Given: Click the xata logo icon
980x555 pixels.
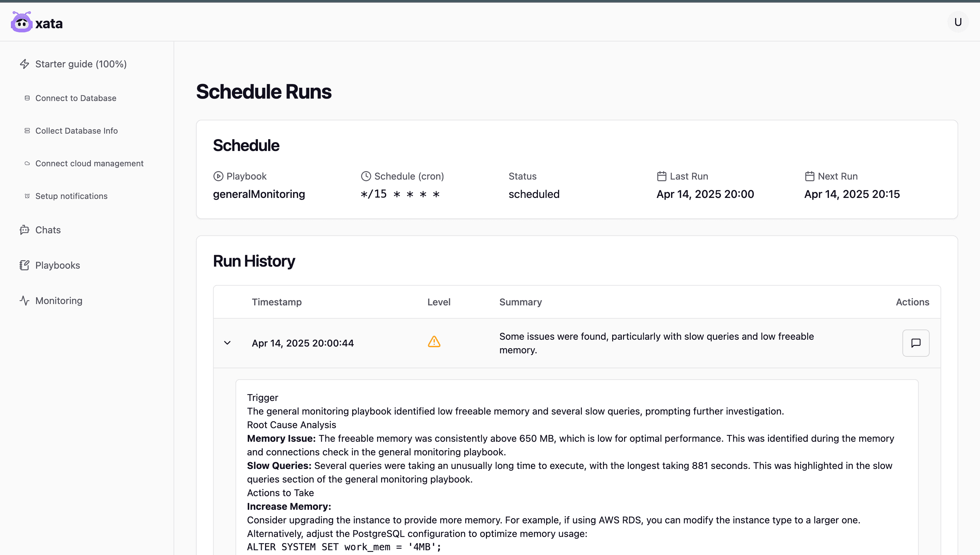Looking at the screenshot, I should (21, 22).
